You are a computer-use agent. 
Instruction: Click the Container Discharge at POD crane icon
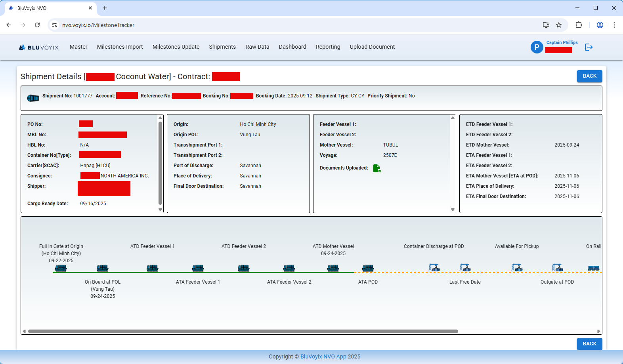(434, 268)
